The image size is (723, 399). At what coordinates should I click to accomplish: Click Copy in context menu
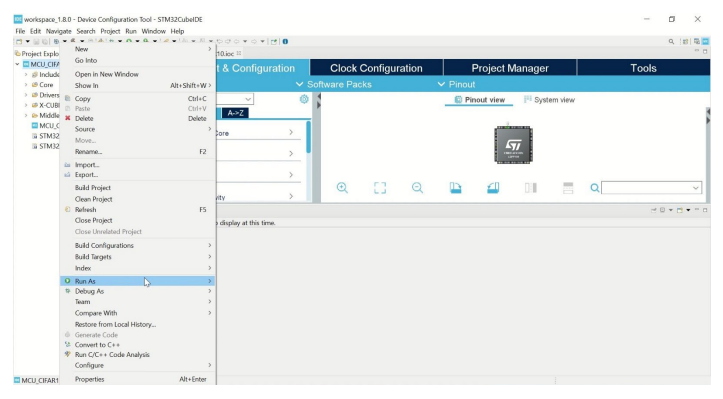pyautogui.click(x=138, y=98)
